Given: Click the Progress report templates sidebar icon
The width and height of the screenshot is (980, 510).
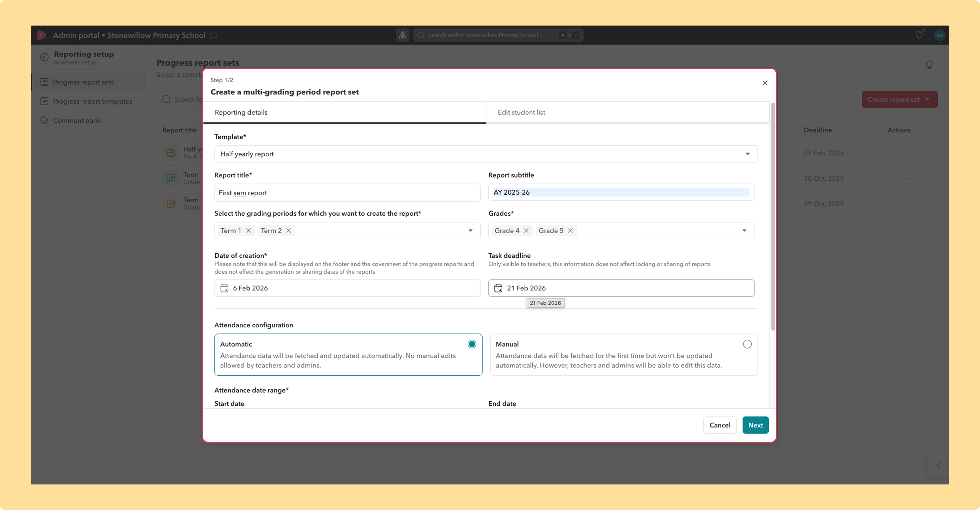Looking at the screenshot, I should (45, 101).
